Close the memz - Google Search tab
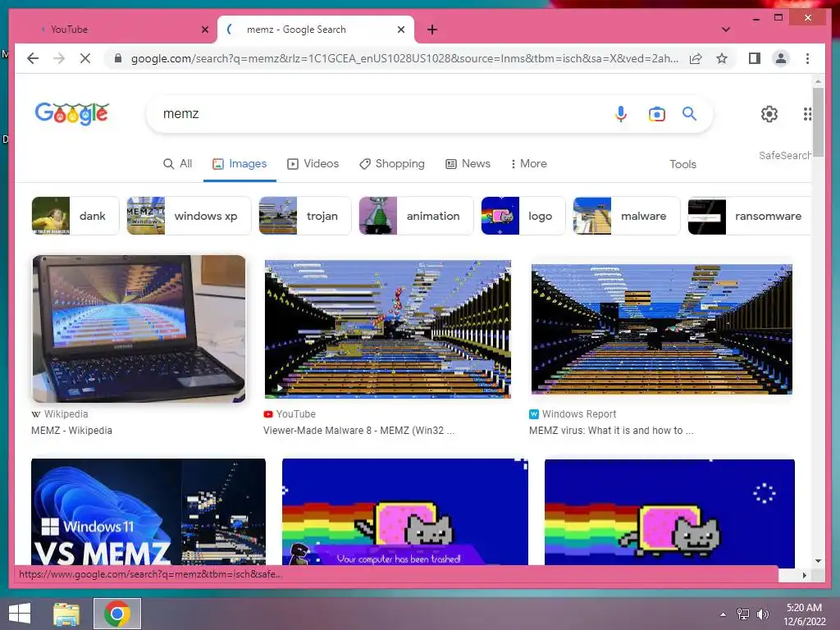Image resolution: width=840 pixels, height=630 pixels. [x=400, y=30]
